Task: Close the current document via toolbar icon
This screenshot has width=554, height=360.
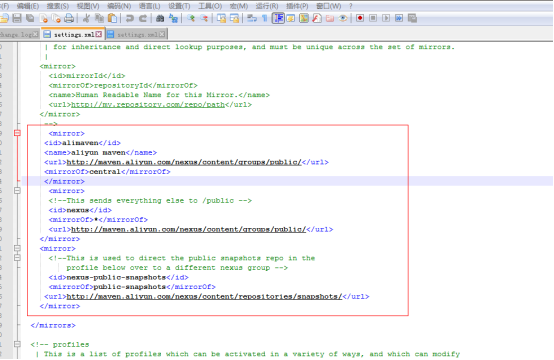Action: [43, 18]
